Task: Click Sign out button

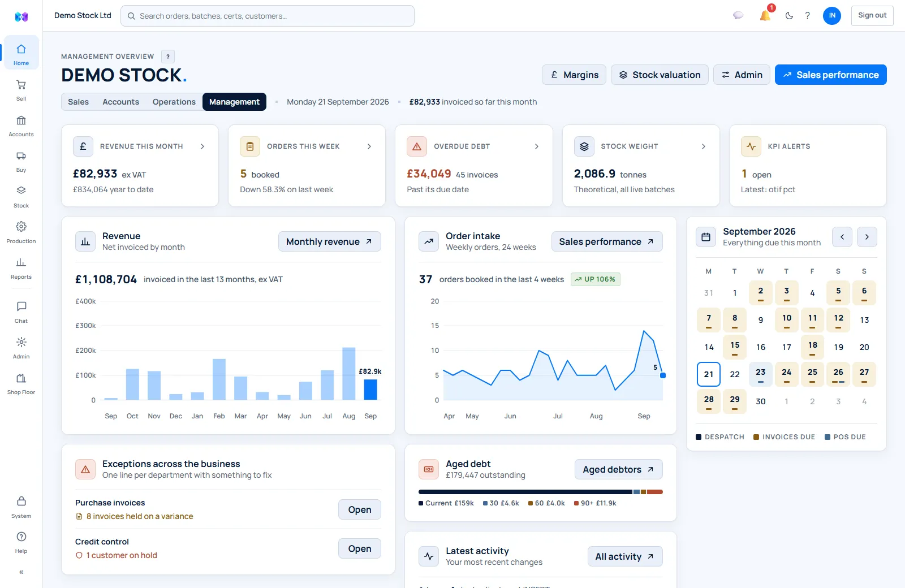Action: click(x=872, y=16)
